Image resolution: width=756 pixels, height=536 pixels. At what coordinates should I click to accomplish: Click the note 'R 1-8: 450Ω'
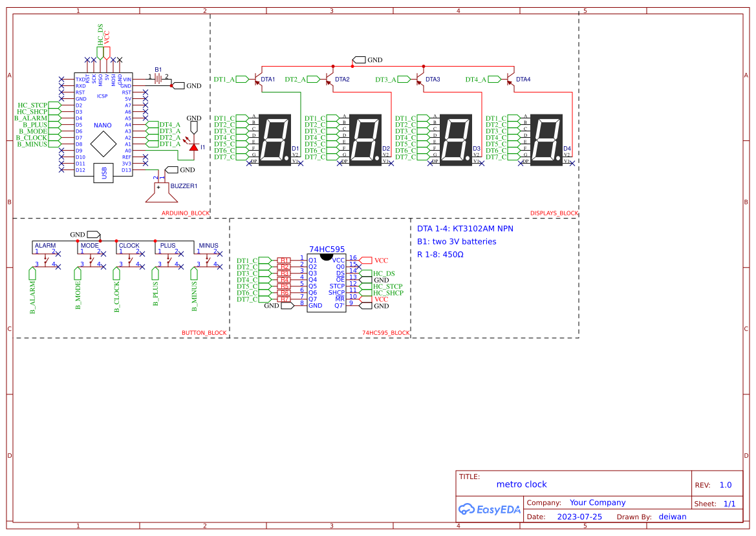[440, 255]
